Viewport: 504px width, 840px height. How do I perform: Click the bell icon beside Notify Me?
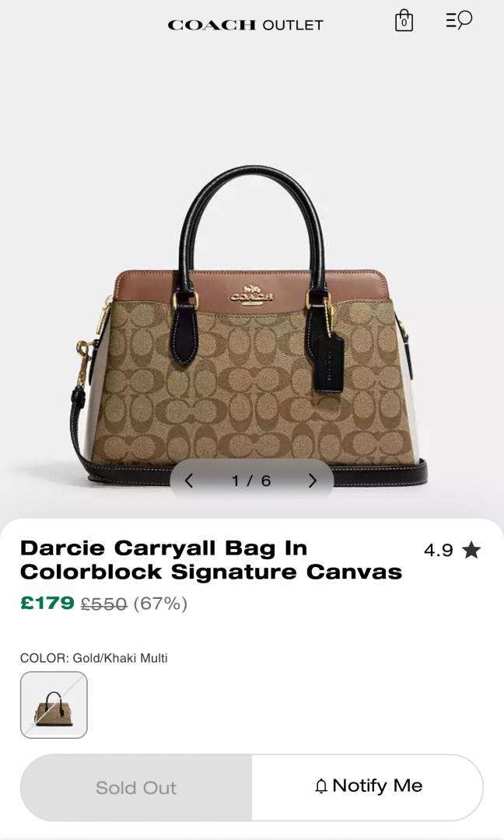320,786
